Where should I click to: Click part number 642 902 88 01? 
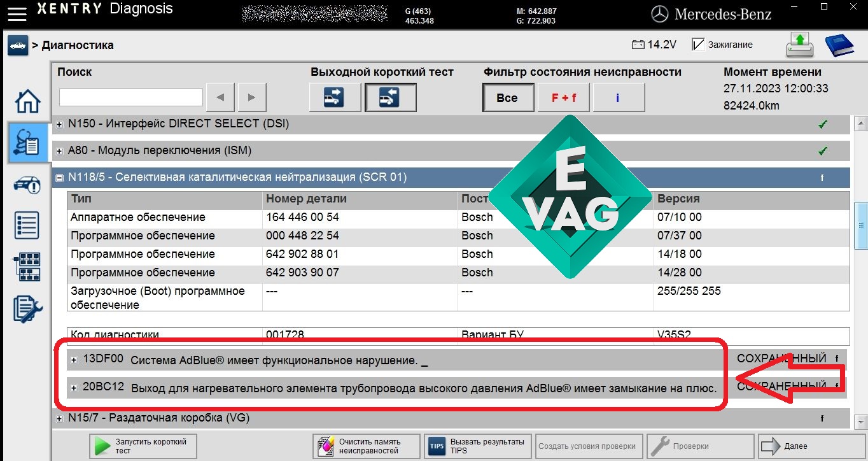point(302,254)
